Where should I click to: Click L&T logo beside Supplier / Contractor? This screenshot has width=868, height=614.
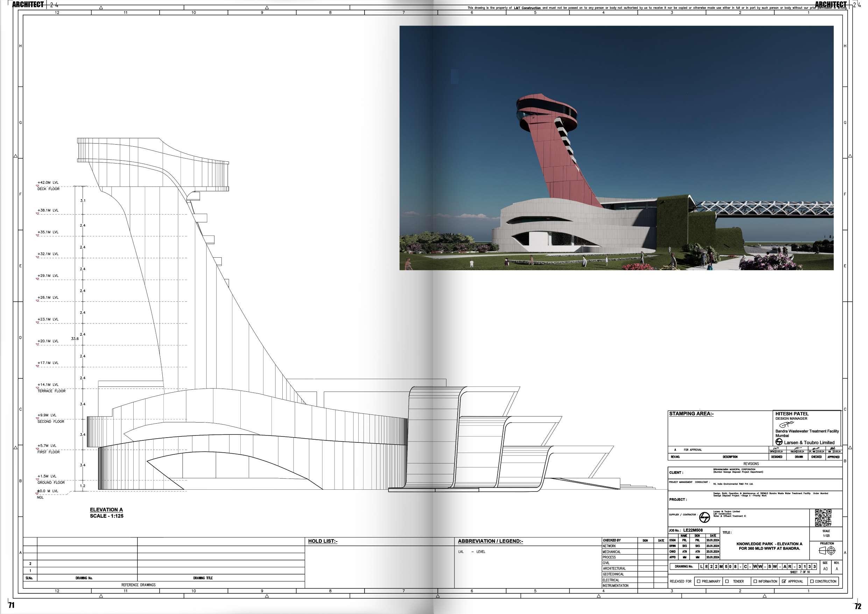coord(704,517)
